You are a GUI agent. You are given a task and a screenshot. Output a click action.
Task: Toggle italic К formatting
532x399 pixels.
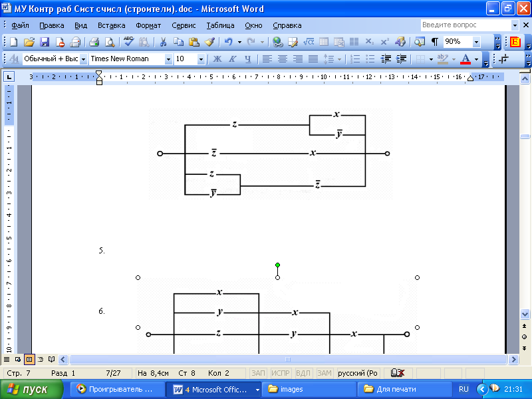pos(232,59)
